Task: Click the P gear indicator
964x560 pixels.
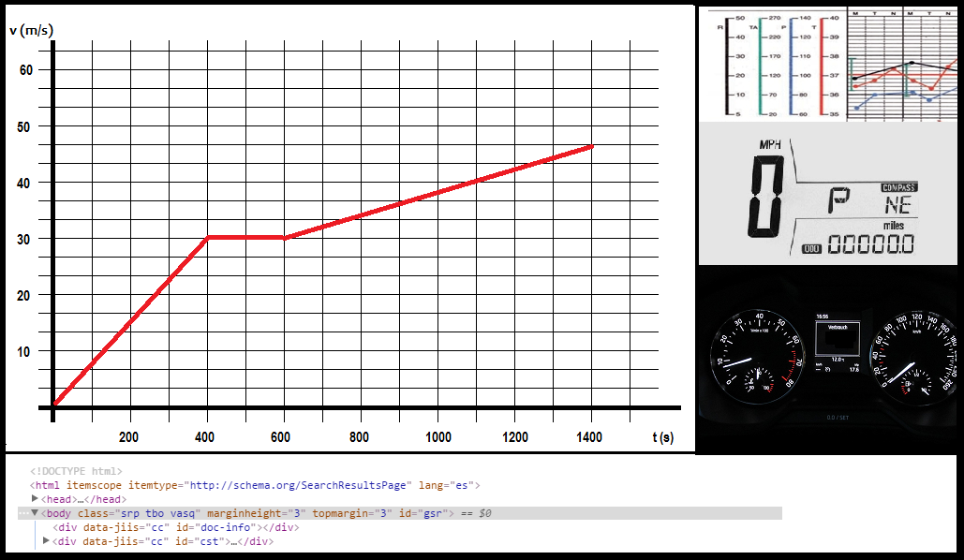Action: [838, 200]
